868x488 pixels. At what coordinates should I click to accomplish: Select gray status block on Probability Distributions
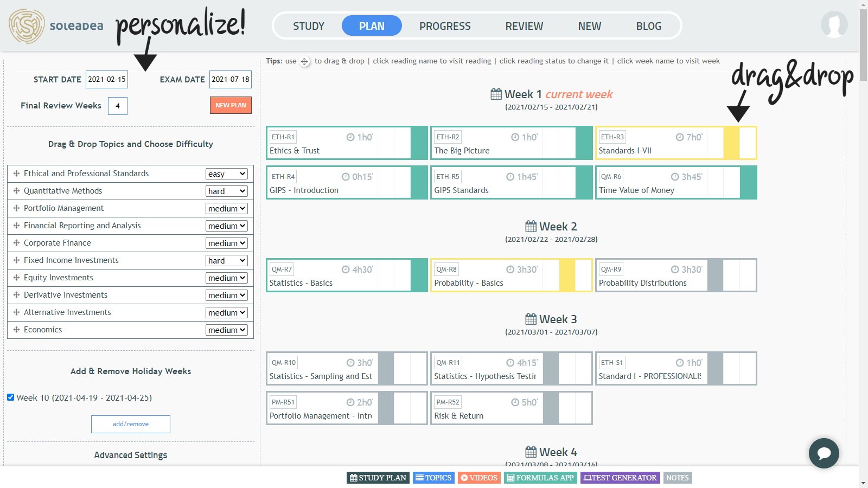715,275
